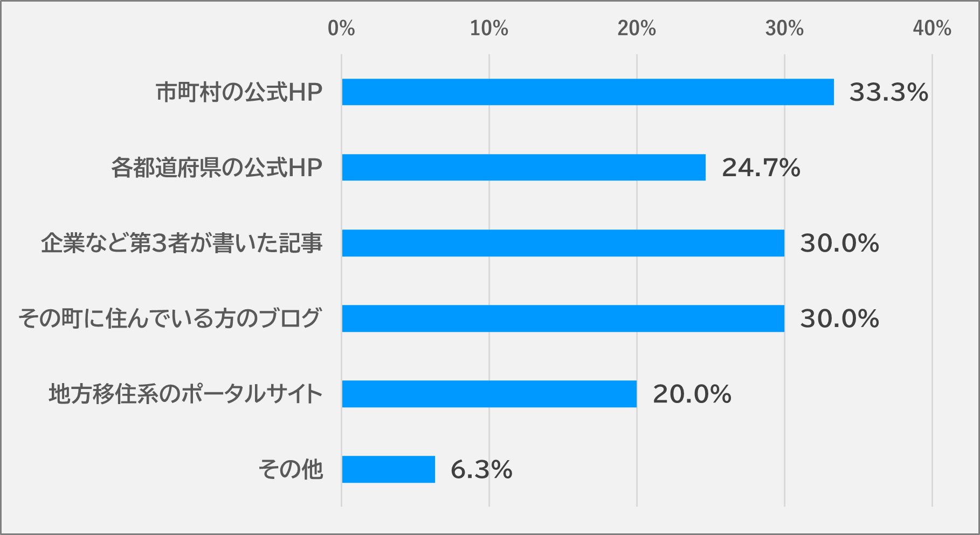The image size is (980, 535).
Task: Select the 40% axis tick label
Action: [x=932, y=28]
